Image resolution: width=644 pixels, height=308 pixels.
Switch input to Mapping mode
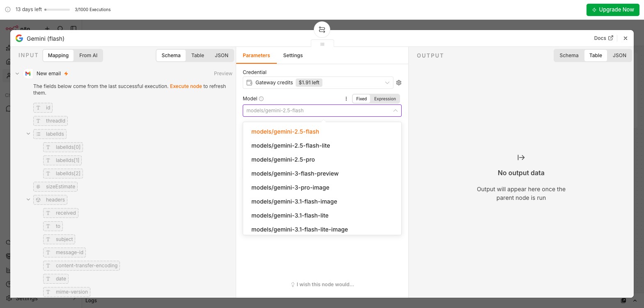(58, 56)
